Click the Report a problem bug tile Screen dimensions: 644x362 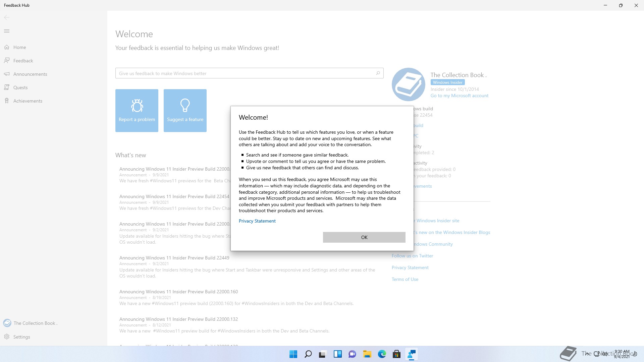click(x=137, y=111)
